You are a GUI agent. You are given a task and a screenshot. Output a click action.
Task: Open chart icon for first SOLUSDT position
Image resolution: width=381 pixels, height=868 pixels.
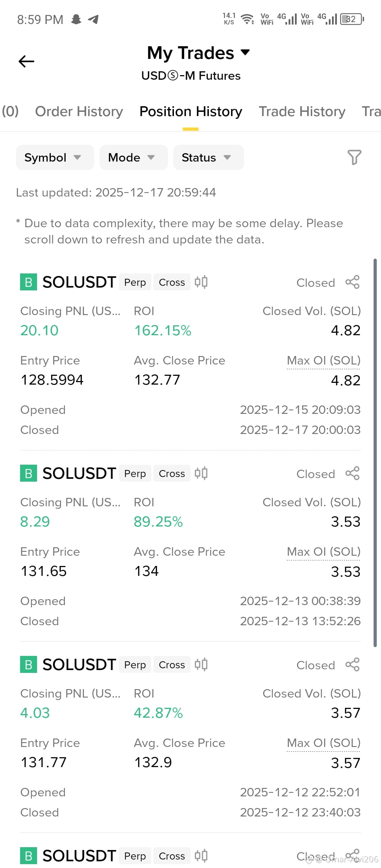(x=201, y=282)
